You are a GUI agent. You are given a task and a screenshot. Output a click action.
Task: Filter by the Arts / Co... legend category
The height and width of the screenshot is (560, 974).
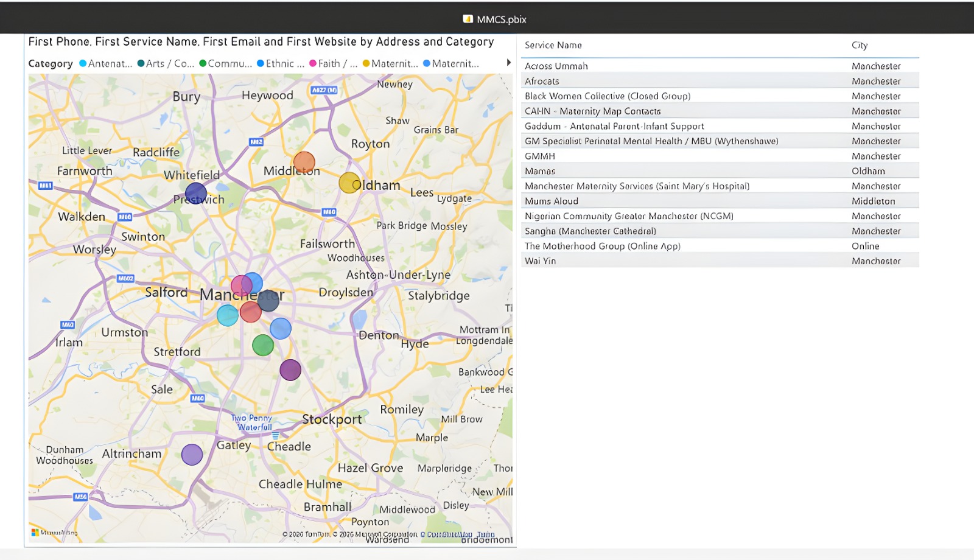(x=166, y=63)
